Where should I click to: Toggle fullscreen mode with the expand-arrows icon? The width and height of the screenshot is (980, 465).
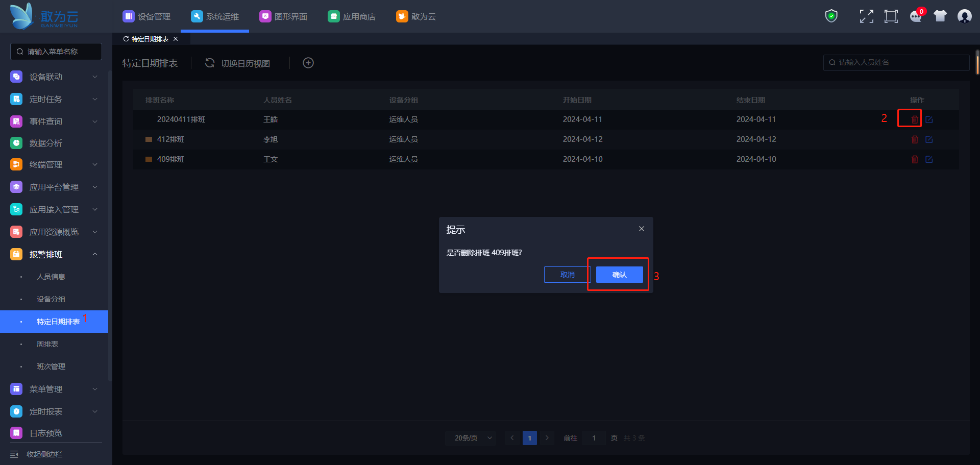[x=866, y=16]
